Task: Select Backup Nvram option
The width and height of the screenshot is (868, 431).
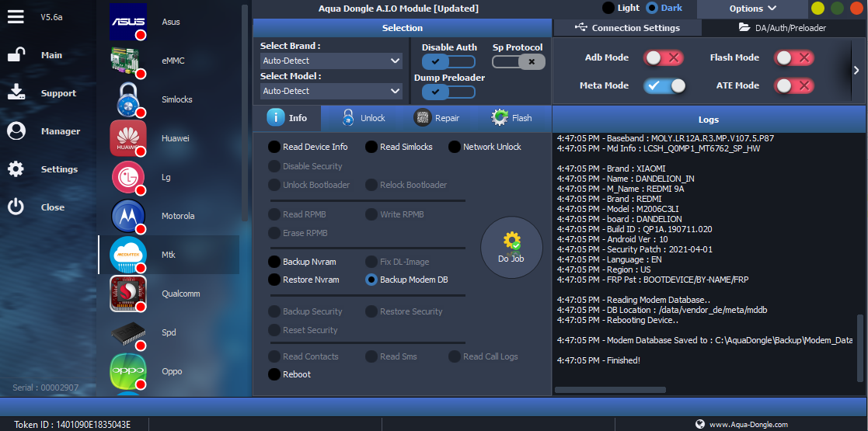Action: [x=274, y=262]
